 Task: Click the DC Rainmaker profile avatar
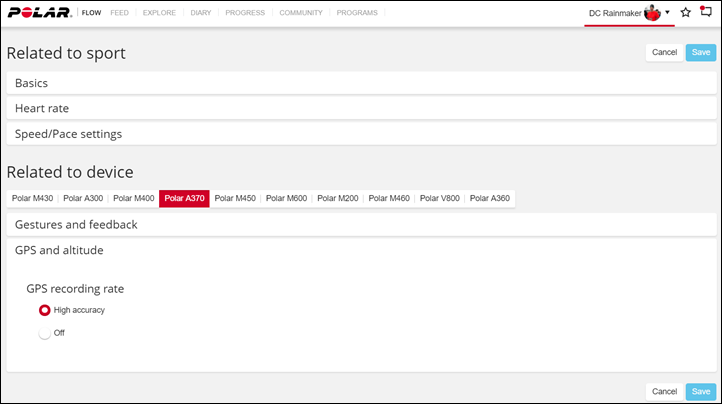(652, 13)
